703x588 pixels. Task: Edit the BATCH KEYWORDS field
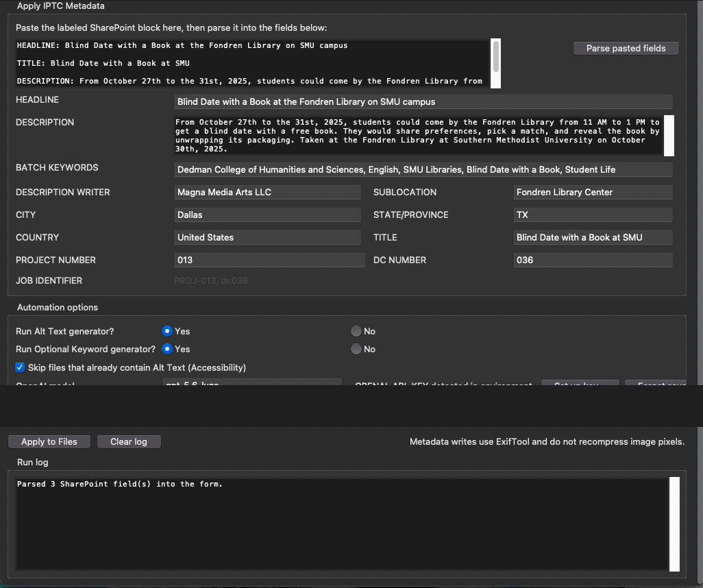423,169
